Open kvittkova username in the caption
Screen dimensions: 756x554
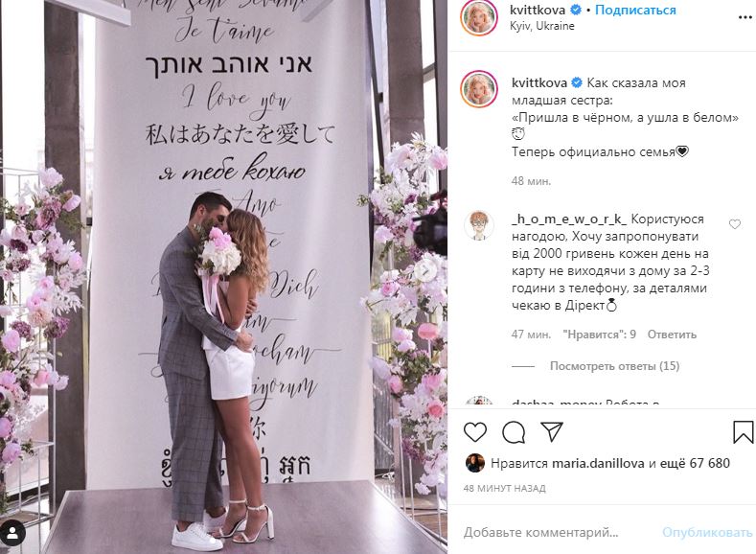click(x=539, y=83)
